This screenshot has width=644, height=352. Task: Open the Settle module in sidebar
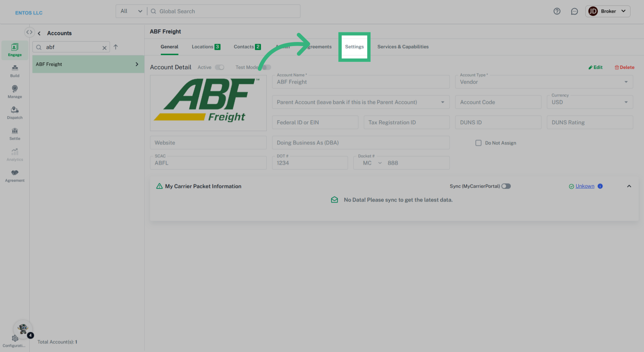point(15,134)
